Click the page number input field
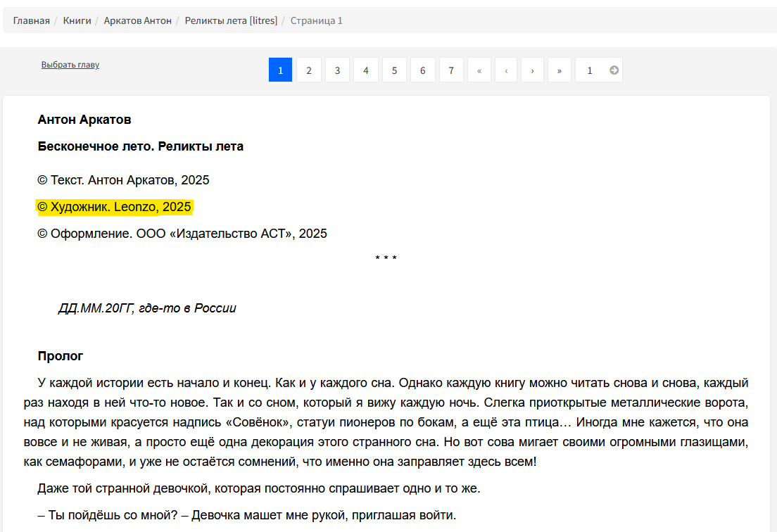The width and height of the screenshot is (777, 532). pos(590,70)
